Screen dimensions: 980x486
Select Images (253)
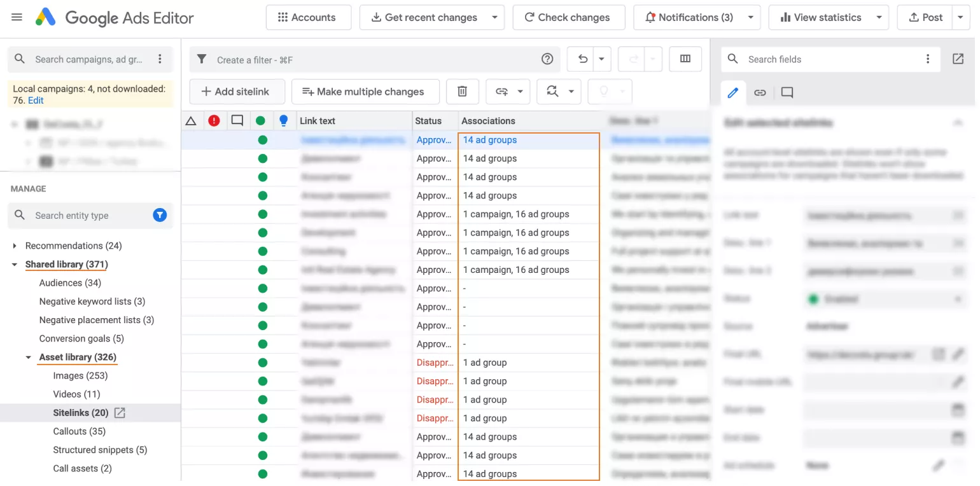80,375
